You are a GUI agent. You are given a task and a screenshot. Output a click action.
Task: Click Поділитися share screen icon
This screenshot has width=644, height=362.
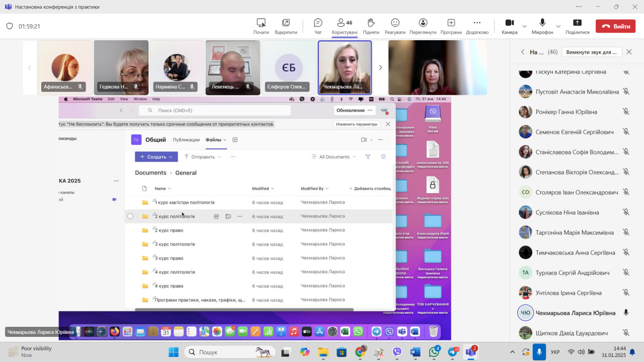point(577,26)
